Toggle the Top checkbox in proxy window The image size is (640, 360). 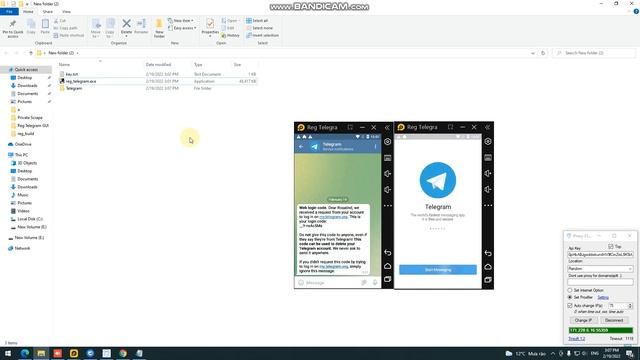tap(611, 247)
